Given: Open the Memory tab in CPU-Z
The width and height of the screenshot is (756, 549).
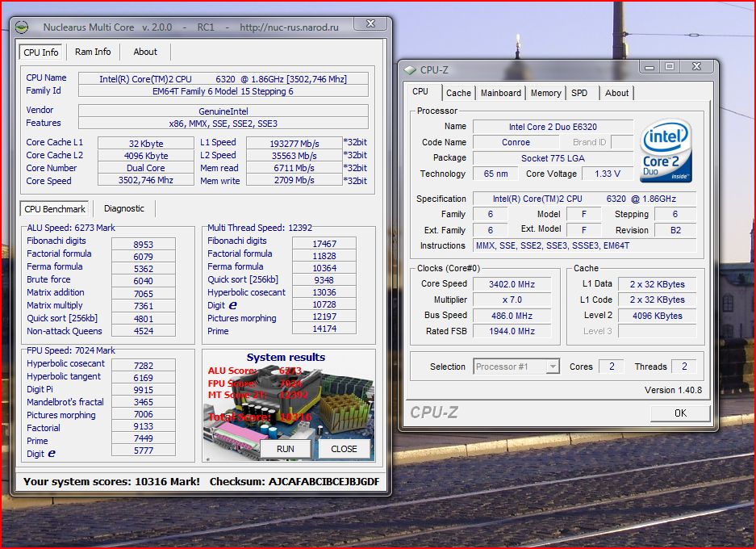Looking at the screenshot, I should (545, 93).
